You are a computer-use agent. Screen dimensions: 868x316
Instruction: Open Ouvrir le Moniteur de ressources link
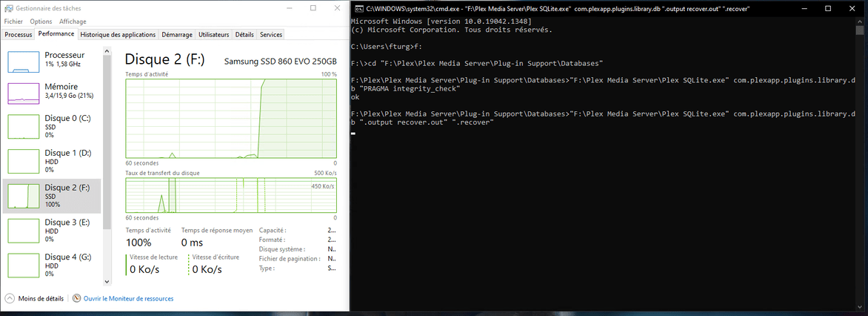point(128,298)
